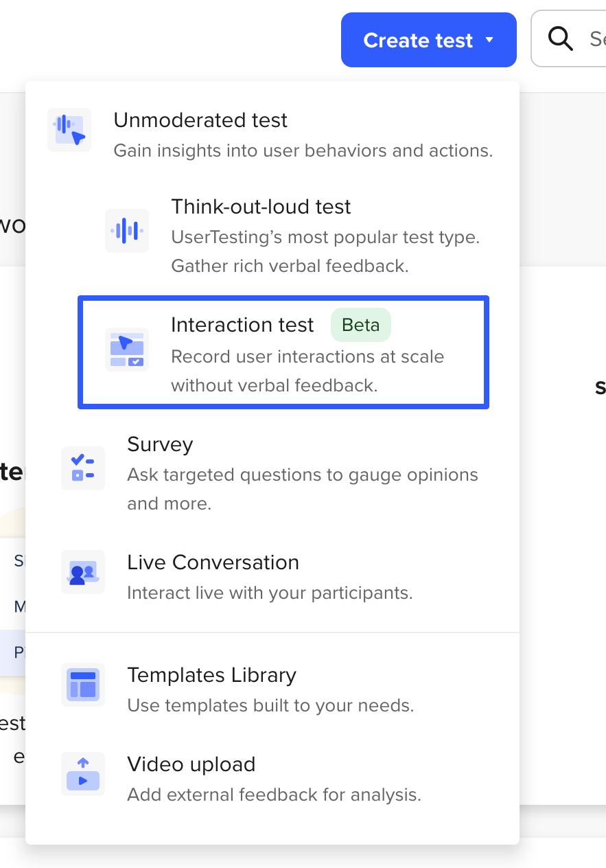Image resolution: width=606 pixels, height=868 pixels.
Task: Click the Interaction test icon
Action: [127, 350]
